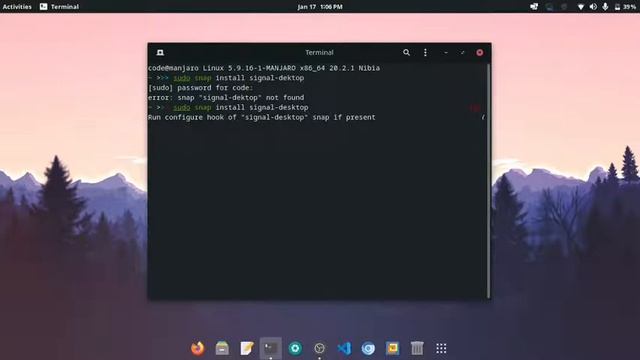This screenshot has height=360, width=640.
Task: Close the Terminal window with red button
Action: tap(480, 53)
